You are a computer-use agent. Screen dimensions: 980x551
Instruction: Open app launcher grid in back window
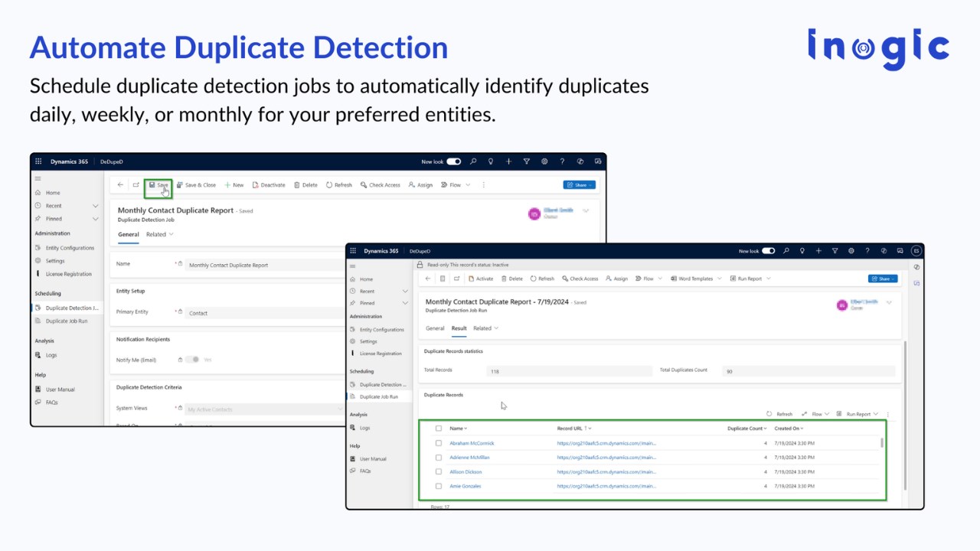click(x=38, y=161)
